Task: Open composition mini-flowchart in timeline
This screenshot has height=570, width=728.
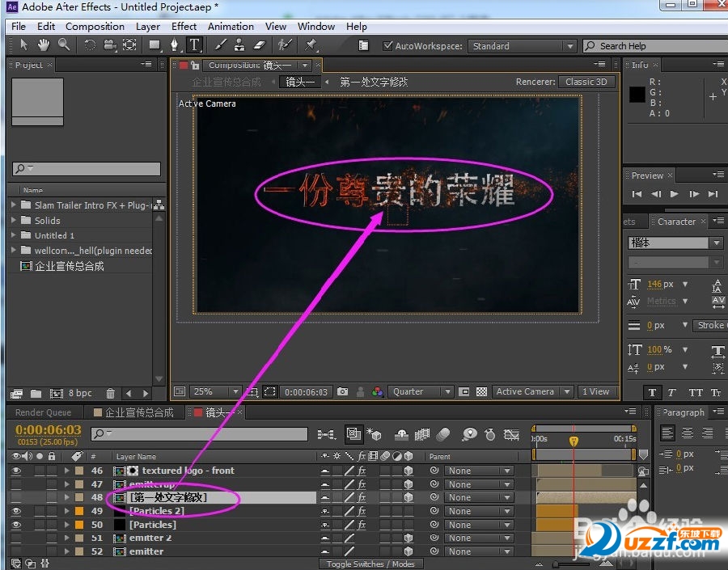Action: [326, 434]
